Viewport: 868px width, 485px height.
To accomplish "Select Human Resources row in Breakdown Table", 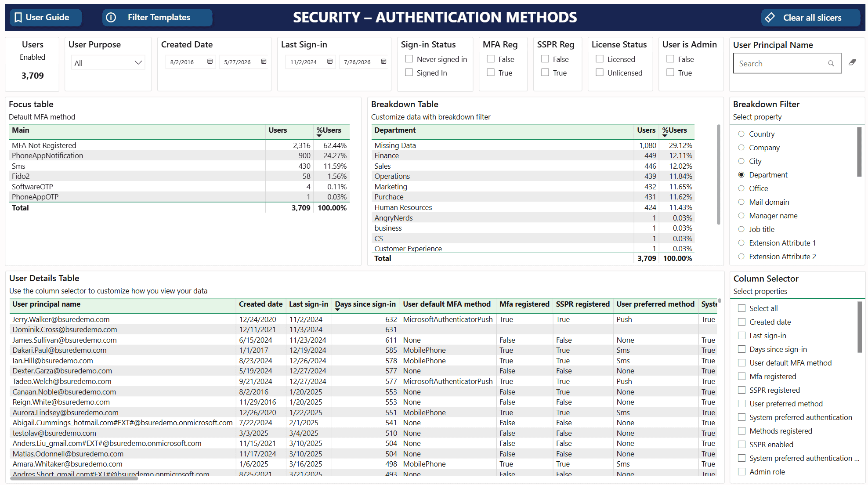I will tap(533, 207).
